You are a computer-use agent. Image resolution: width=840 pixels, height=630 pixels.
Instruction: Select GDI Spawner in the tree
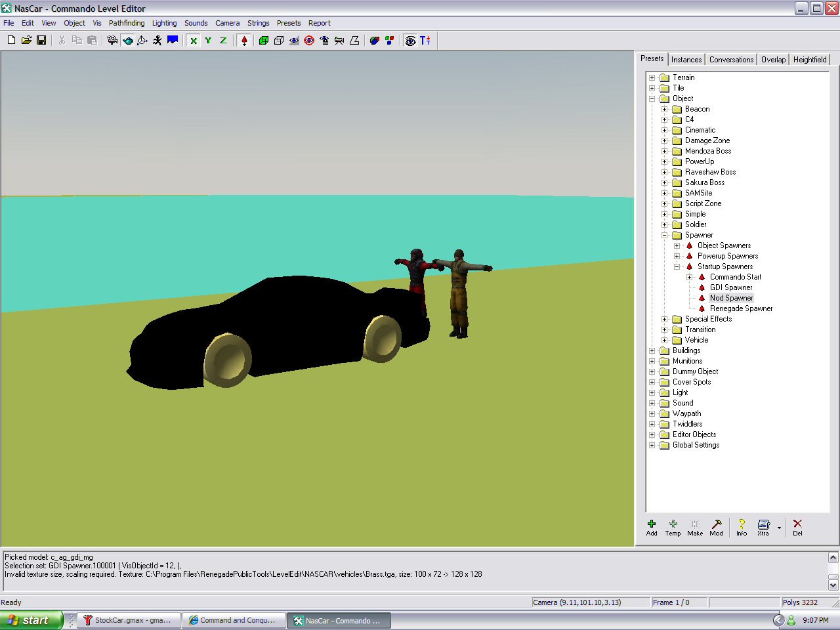pos(731,287)
